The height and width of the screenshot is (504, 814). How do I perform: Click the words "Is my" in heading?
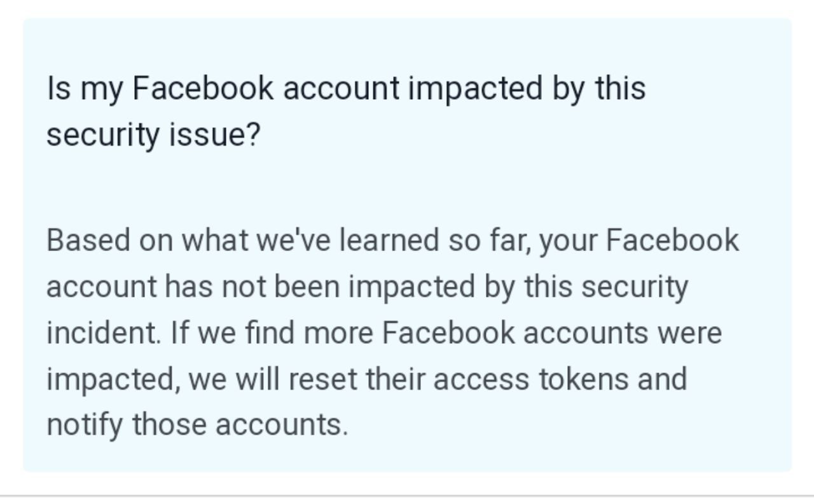(x=85, y=88)
